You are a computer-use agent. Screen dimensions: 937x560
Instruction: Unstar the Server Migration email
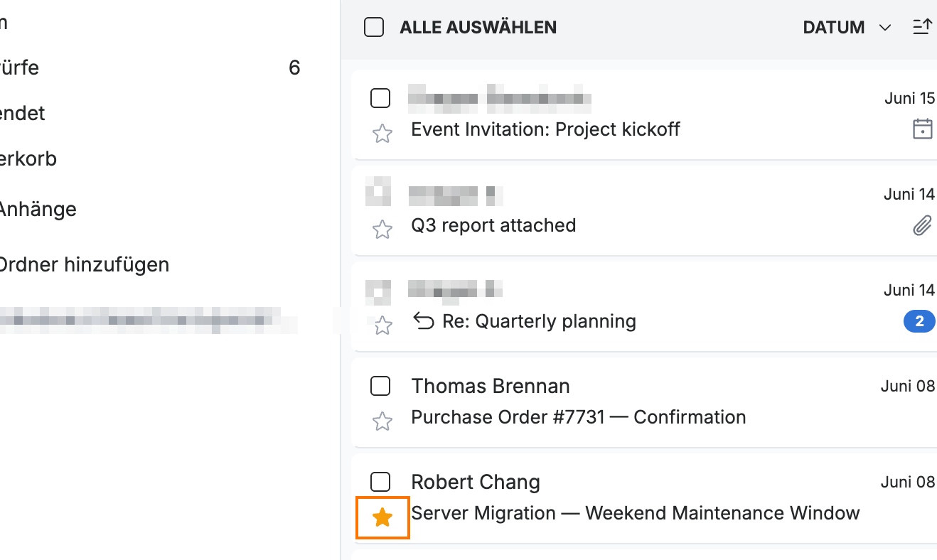click(x=382, y=517)
